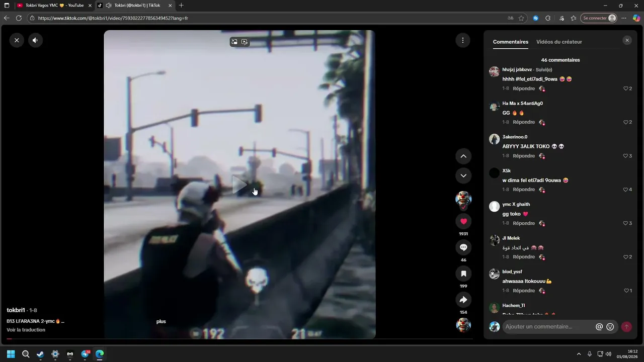
Task: Open the blod_yssf profile avatar
Action: [x=494, y=274]
